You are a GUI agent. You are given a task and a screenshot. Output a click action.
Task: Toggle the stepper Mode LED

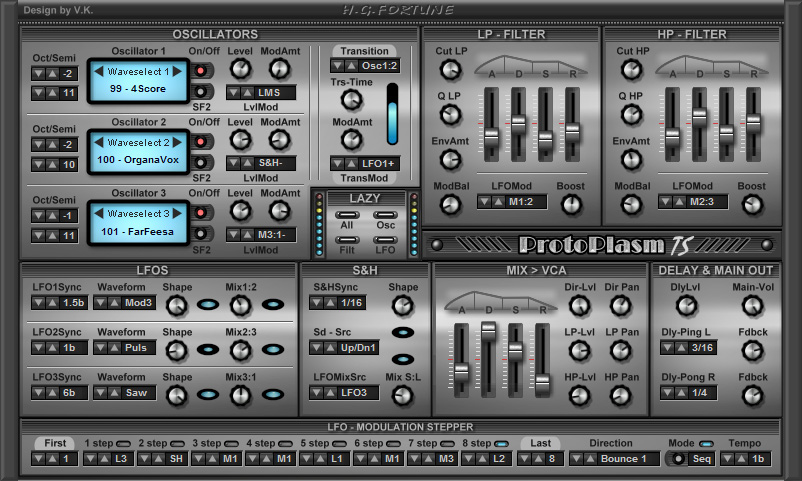point(706,444)
